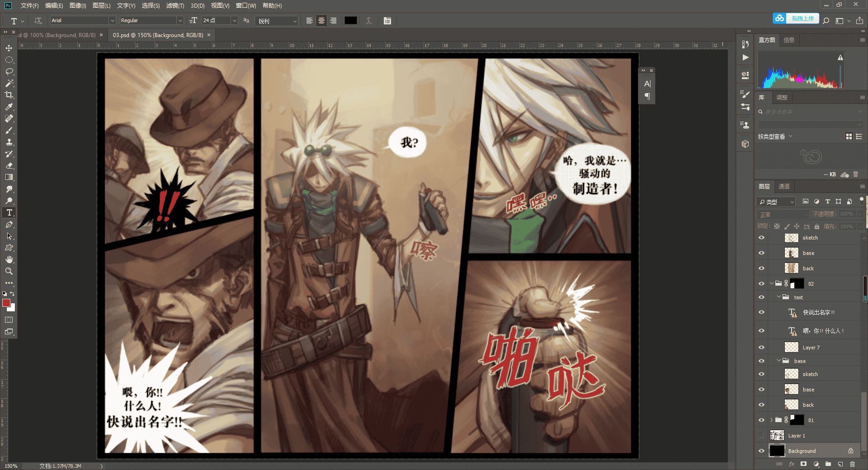Open the 滤镜(T) menu
The image size is (868, 470).
pos(175,5)
